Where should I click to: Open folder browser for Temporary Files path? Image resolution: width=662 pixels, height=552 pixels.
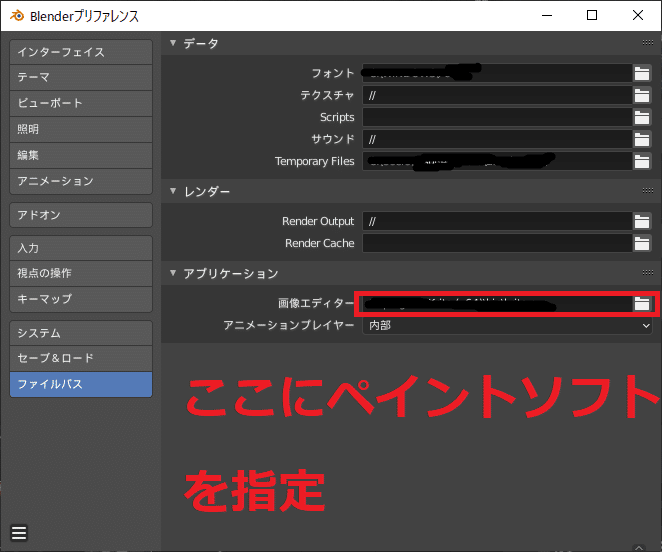click(642, 161)
